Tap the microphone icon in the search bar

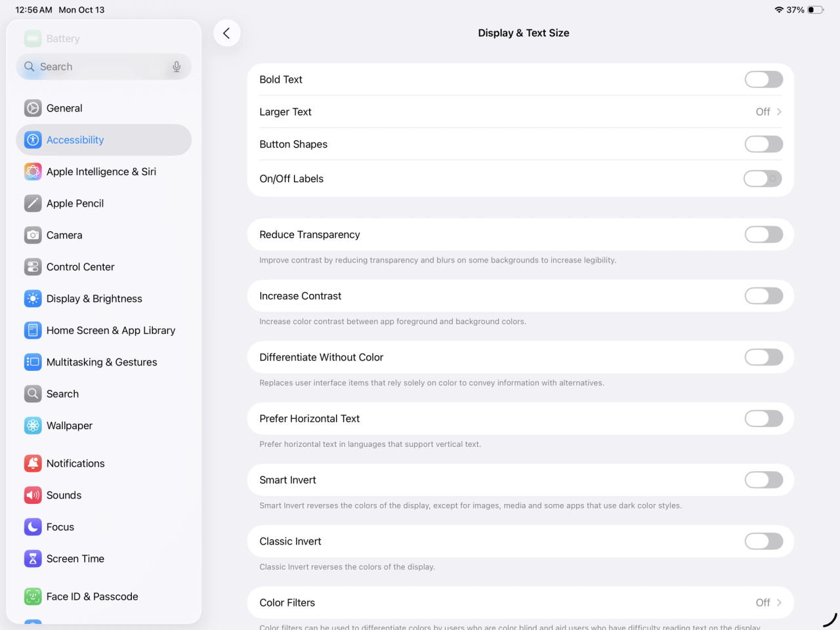coord(177,66)
